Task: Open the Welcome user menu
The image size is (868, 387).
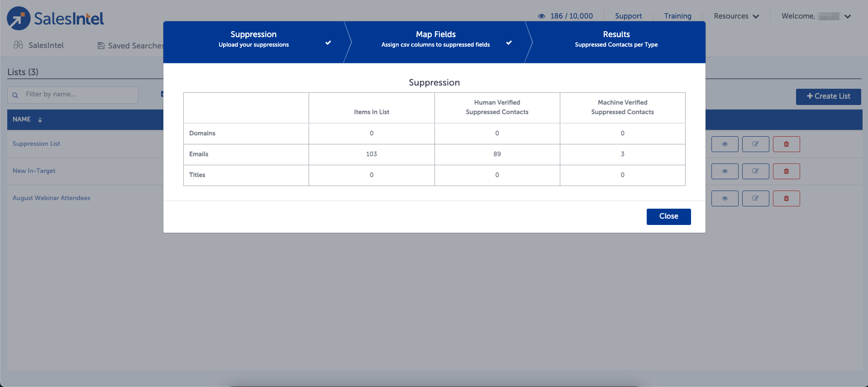Action: 816,16
